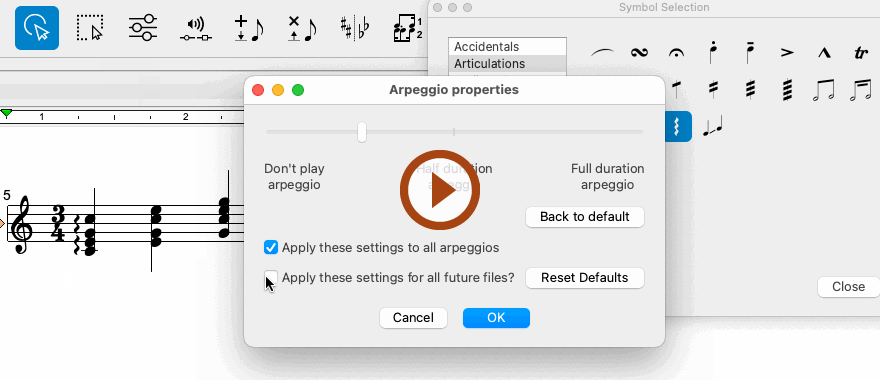The width and height of the screenshot is (880, 380).
Task: Confirm arpeggio settings with OK
Action: click(x=496, y=318)
